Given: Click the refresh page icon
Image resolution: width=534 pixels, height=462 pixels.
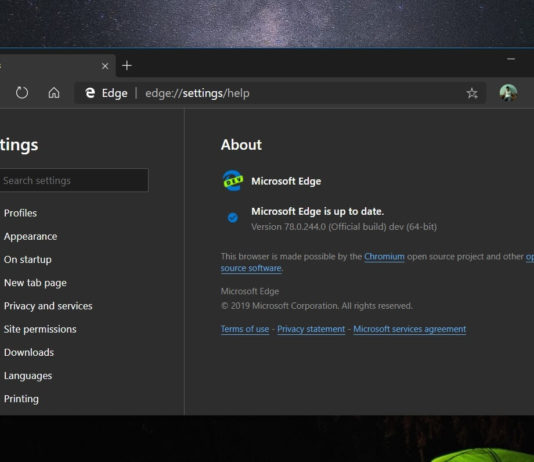Looking at the screenshot, I should pos(22,93).
